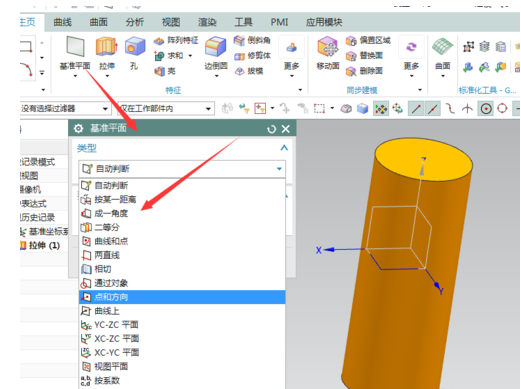Choose 通过对象 plane type
This screenshot has width=521, height=389.
point(182,283)
